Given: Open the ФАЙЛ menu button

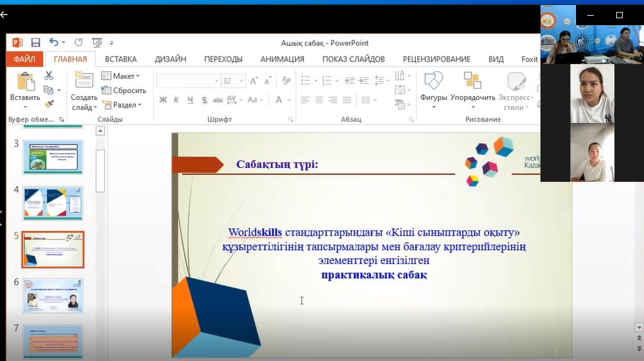Looking at the screenshot, I should click(x=24, y=59).
